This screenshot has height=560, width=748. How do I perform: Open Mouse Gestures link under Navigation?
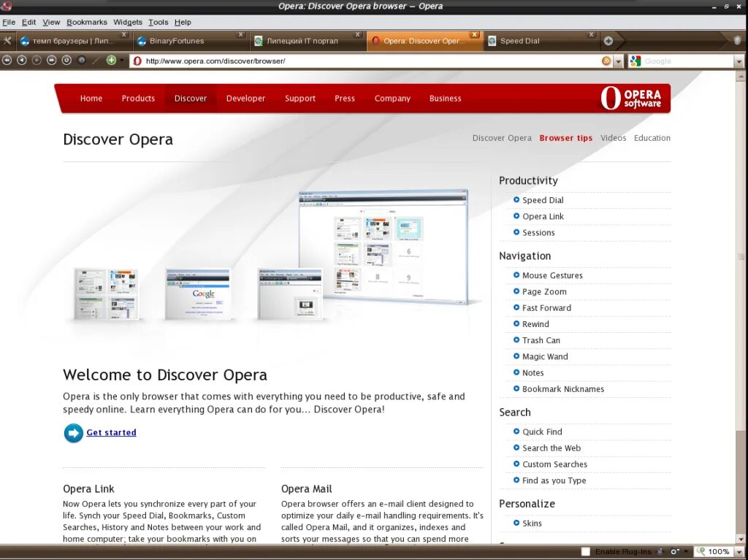[552, 275]
